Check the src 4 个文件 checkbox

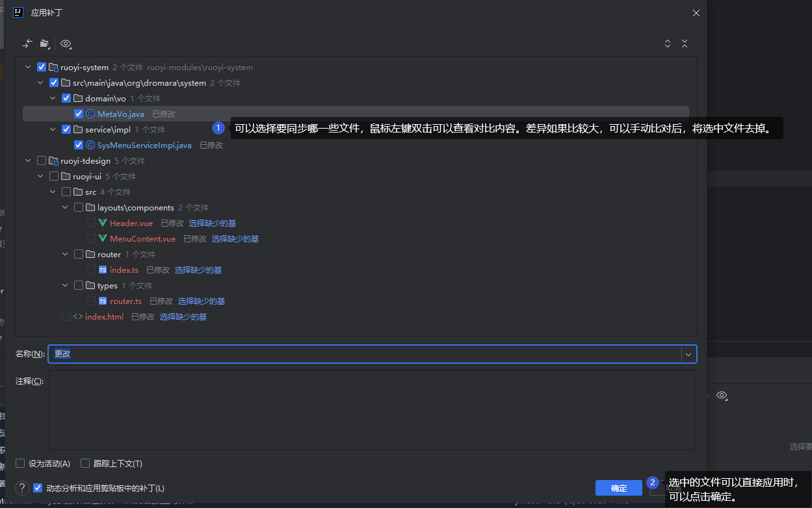click(66, 192)
